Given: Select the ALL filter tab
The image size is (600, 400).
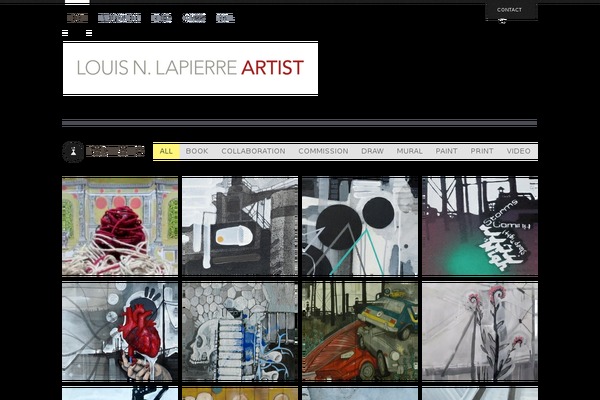Looking at the screenshot, I should tap(166, 151).
